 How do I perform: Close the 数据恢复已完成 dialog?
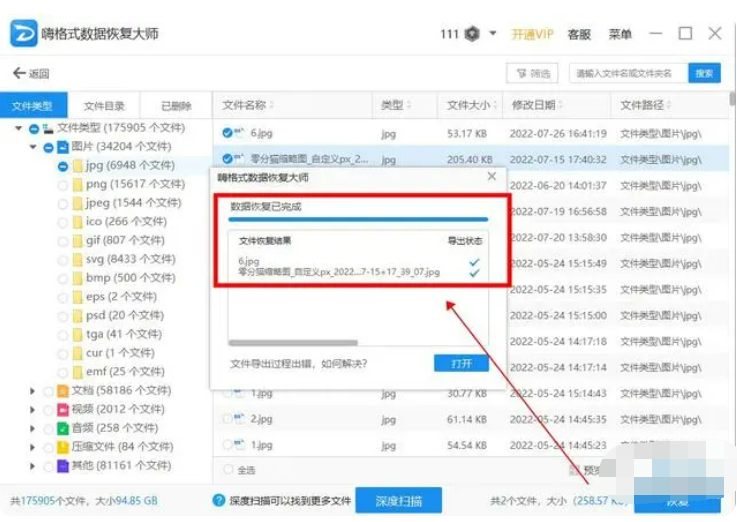(492, 176)
